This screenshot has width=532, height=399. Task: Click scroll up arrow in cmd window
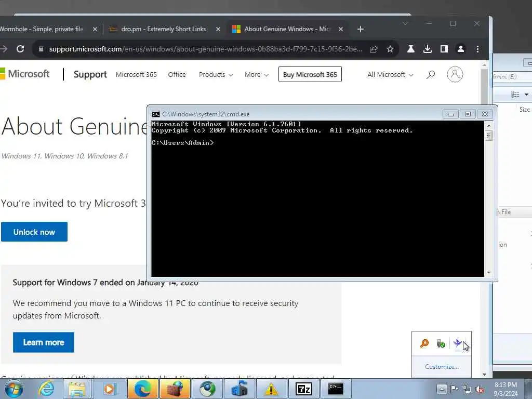tap(488, 126)
